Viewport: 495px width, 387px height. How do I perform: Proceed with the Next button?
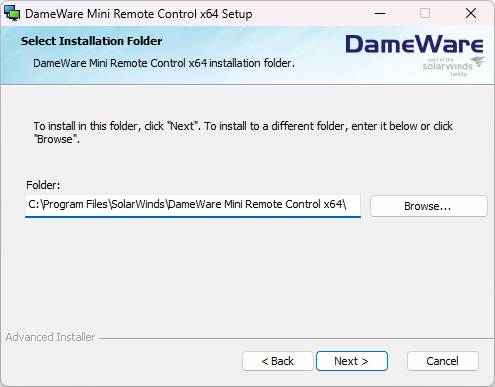(x=352, y=361)
